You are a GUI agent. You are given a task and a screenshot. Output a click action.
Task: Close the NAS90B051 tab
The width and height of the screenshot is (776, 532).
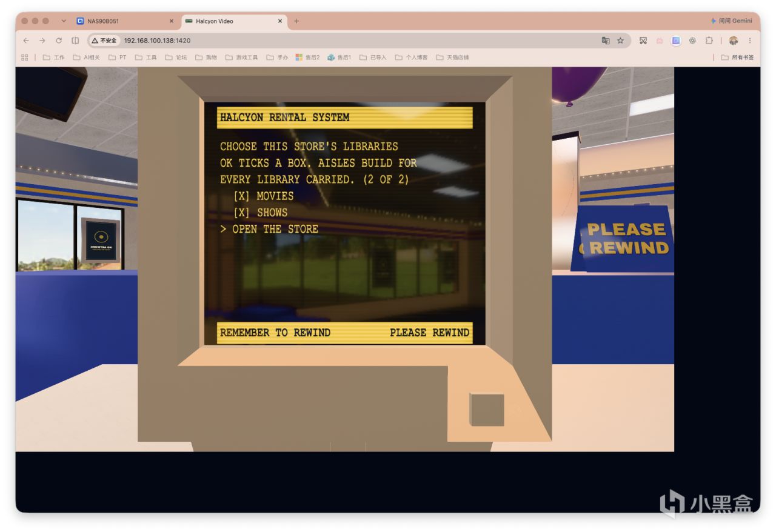pos(171,21)
